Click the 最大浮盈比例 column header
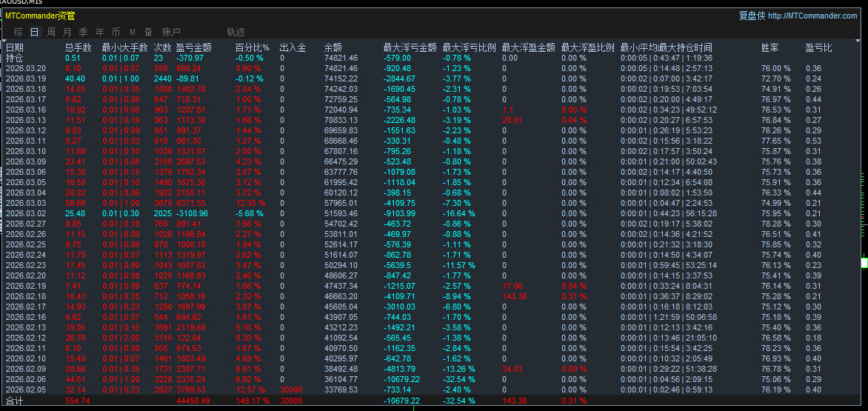This screenshot has width=868, height=411. 588,47
